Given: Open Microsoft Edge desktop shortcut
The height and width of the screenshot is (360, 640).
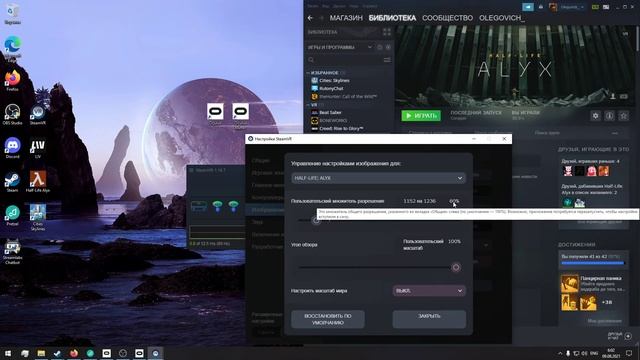Looking at the screenshot, I should [x=12, y=48].
